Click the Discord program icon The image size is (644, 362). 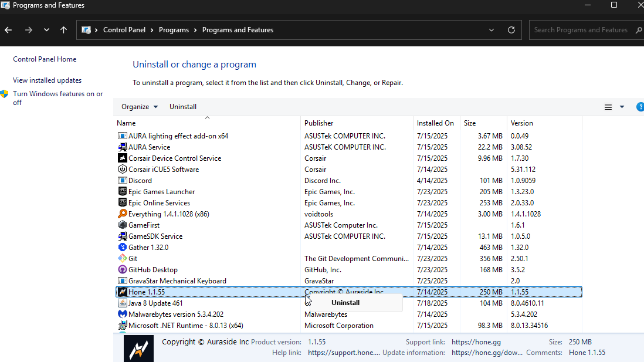point(123,180)
